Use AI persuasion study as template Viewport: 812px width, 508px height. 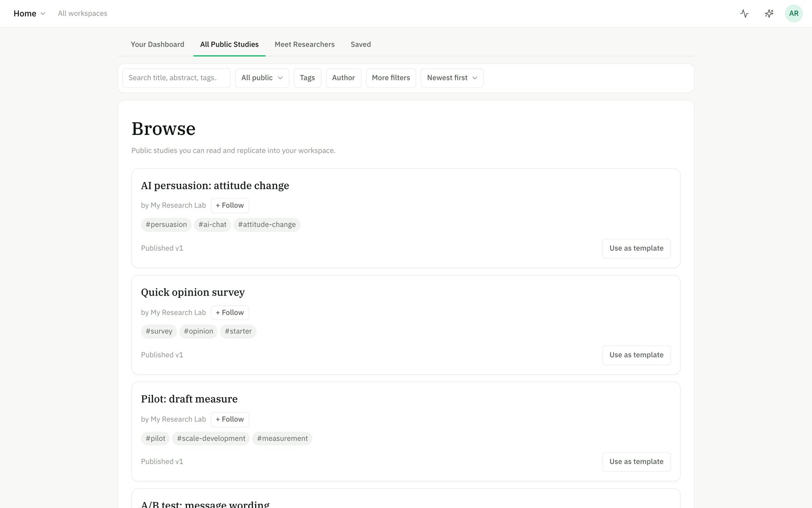(x=636, y=248)
